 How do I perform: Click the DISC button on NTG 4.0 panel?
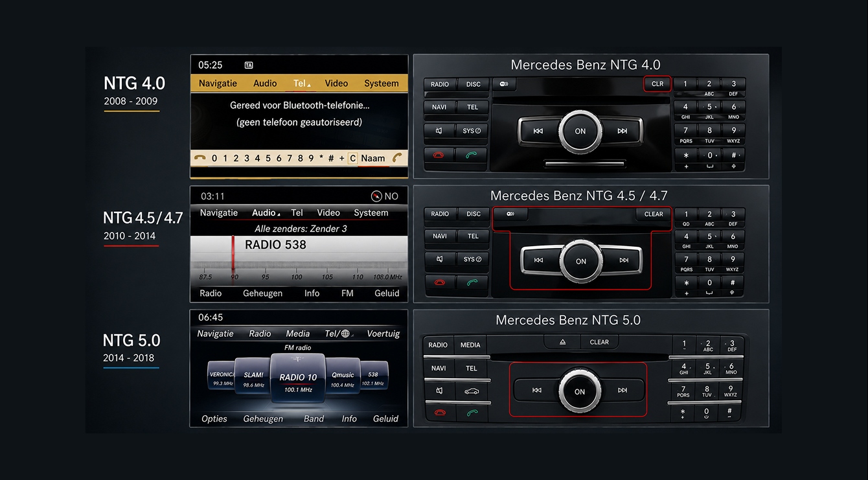[x=474, y=84]
